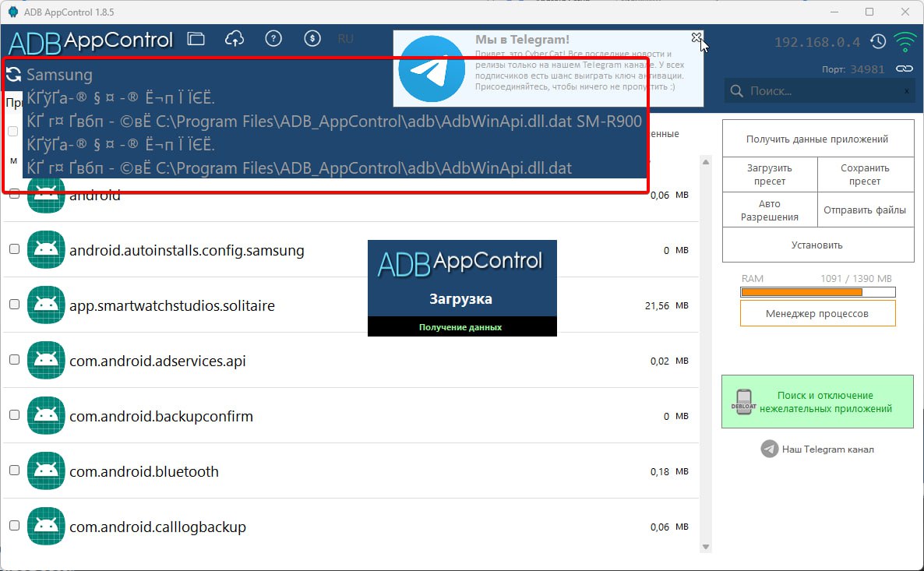Click Авто Разрешения button

tap(770, 210)
